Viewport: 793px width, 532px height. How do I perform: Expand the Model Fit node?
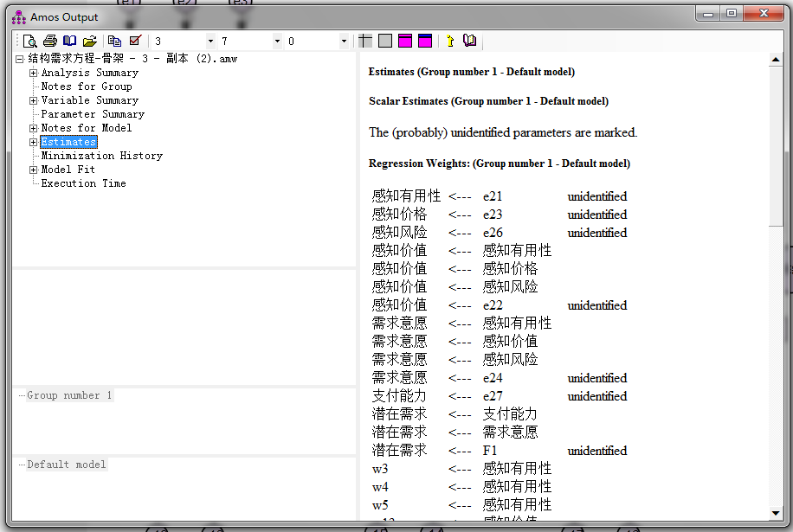[34, 170]
